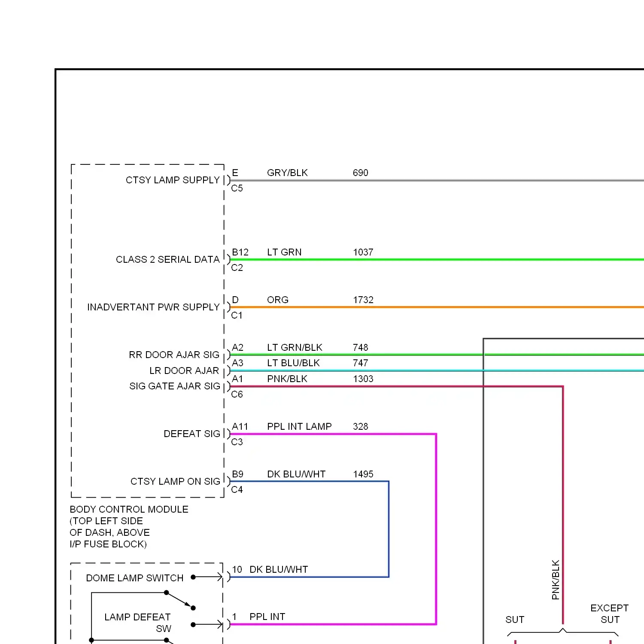Click the LT BLU/BLK wire label

pyautogui.click(x=293, y=363)
